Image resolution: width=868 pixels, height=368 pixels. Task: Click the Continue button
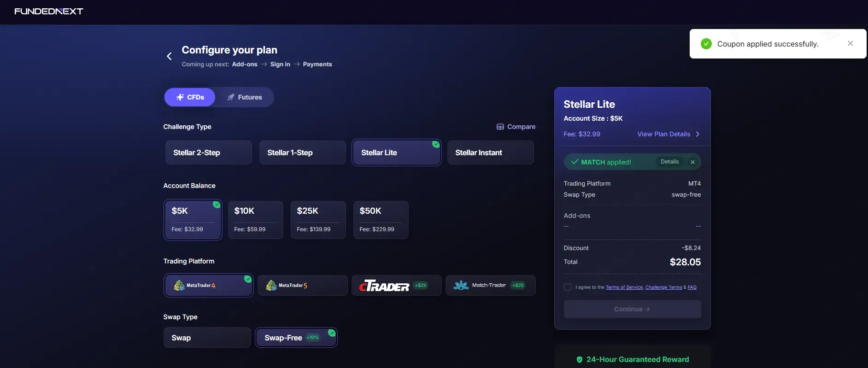click(633, 309)
